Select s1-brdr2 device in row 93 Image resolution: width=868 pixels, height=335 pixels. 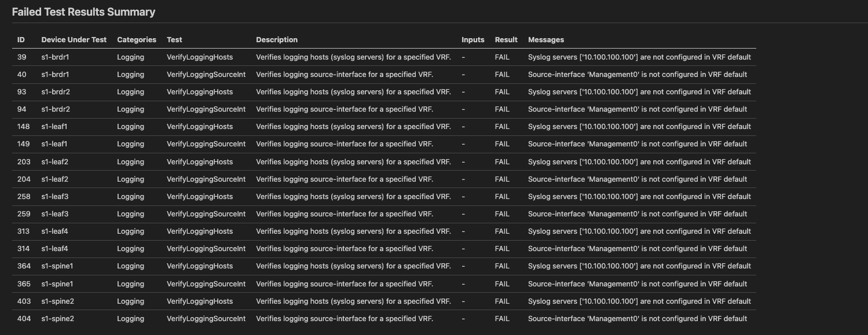pyautogui.click(x=56, y=92)
